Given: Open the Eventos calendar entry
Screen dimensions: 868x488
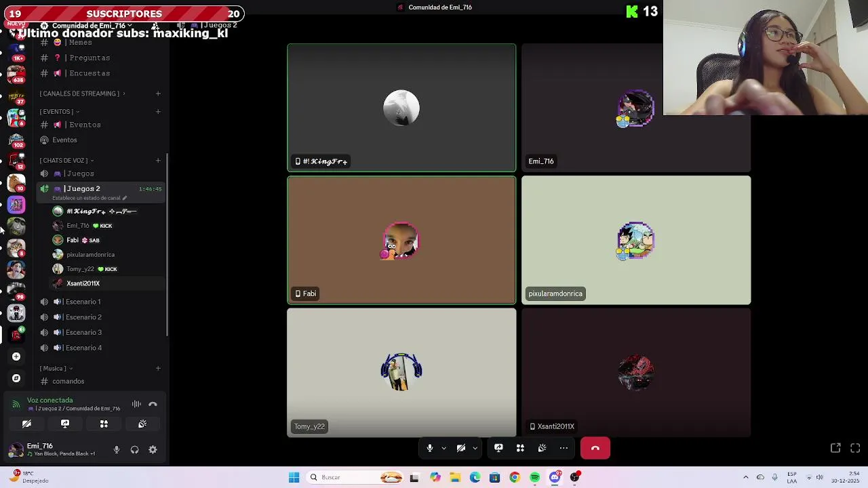Looking at the screenshot, I should point(100,140).
